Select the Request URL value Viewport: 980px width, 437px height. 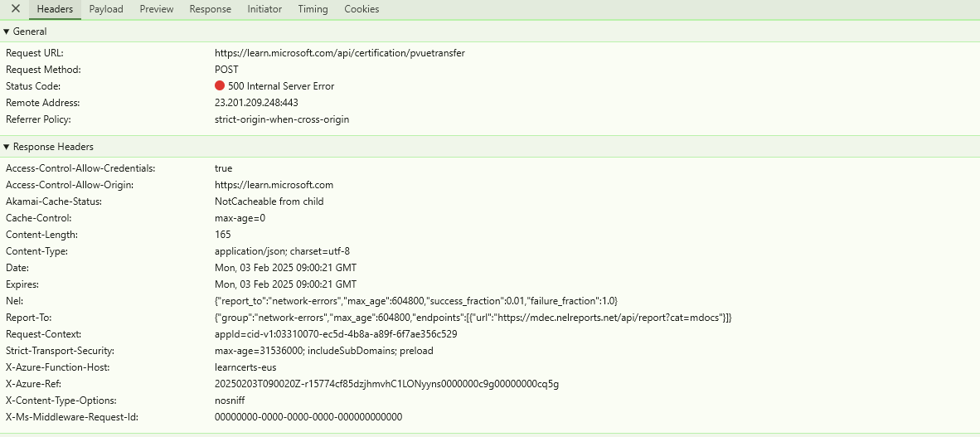pos(339,53)
